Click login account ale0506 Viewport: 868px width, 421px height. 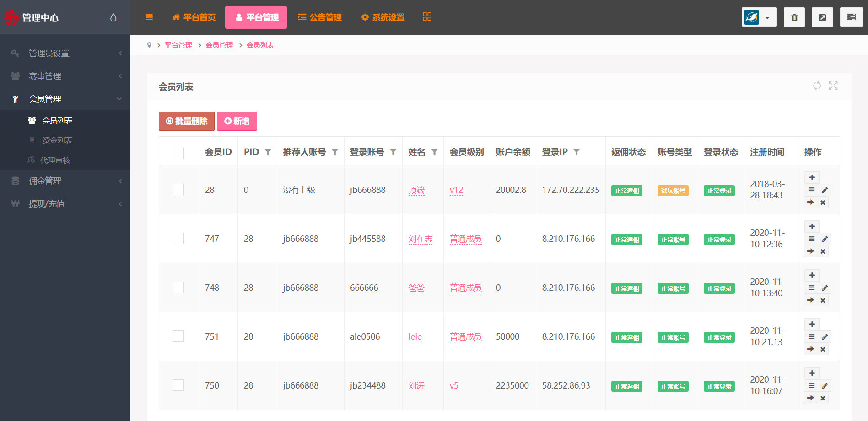pos(365,336)
